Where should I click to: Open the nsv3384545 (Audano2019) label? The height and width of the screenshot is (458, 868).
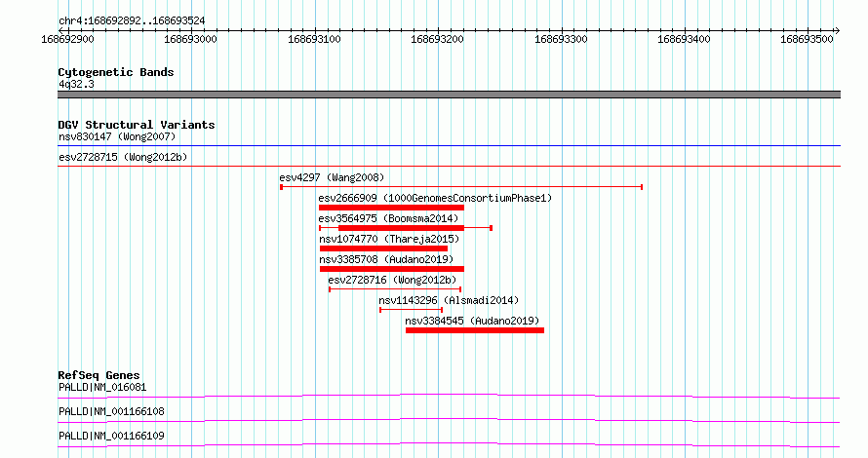click(x=472, y=321)
